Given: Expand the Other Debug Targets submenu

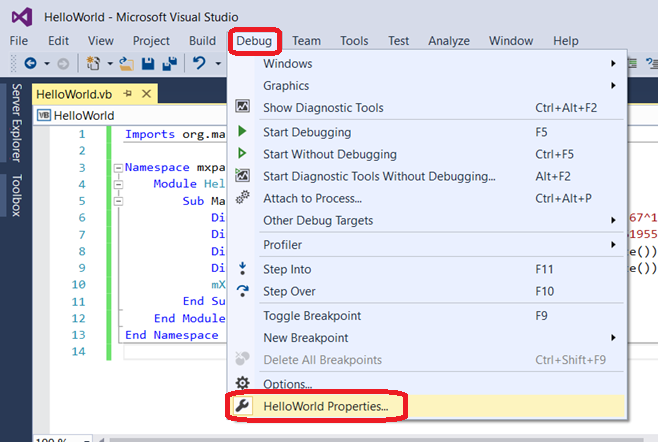Looking at the screenshot, I should pyautogui.click(x=613, y=220).
